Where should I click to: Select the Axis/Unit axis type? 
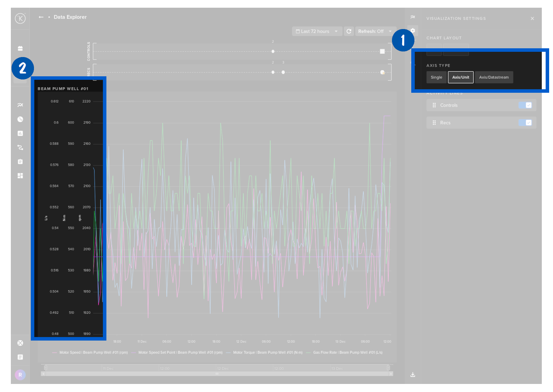[x=461, y=77]
